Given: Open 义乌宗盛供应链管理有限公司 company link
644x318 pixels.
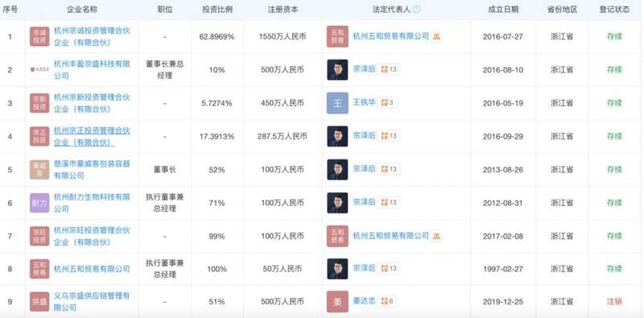Looking at the screenshot, I should click(92, 302).
